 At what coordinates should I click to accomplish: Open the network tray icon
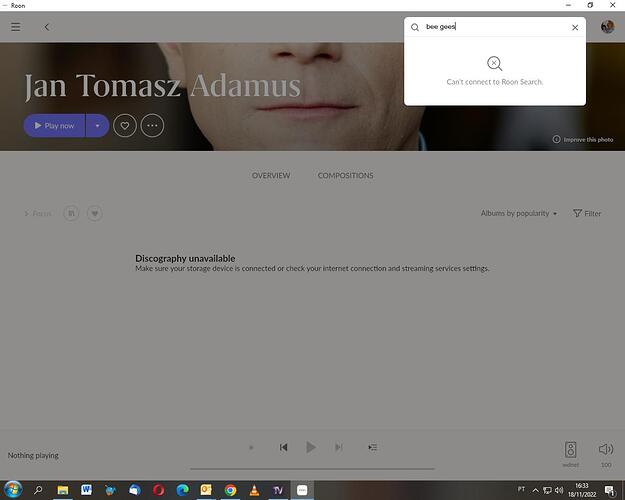click(x=547, y=490)
